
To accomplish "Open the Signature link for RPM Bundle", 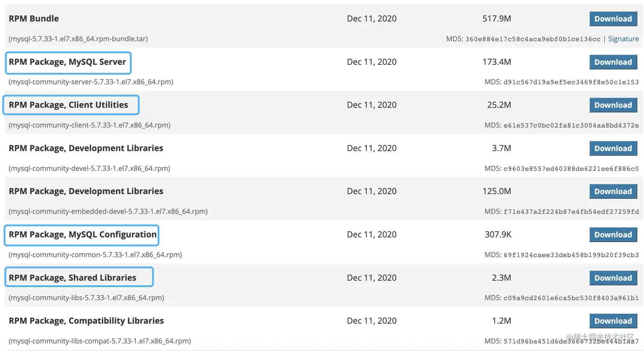I will tap(623, 39).
